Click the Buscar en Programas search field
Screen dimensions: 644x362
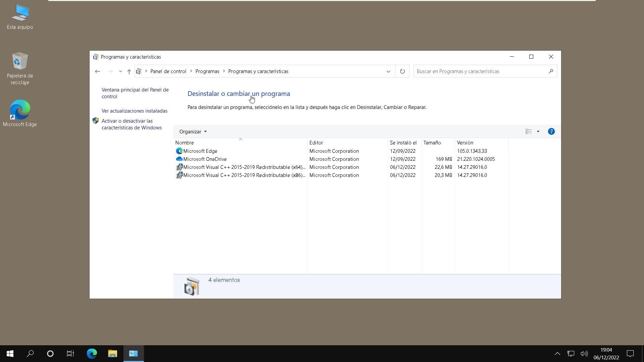click(480, 71)
